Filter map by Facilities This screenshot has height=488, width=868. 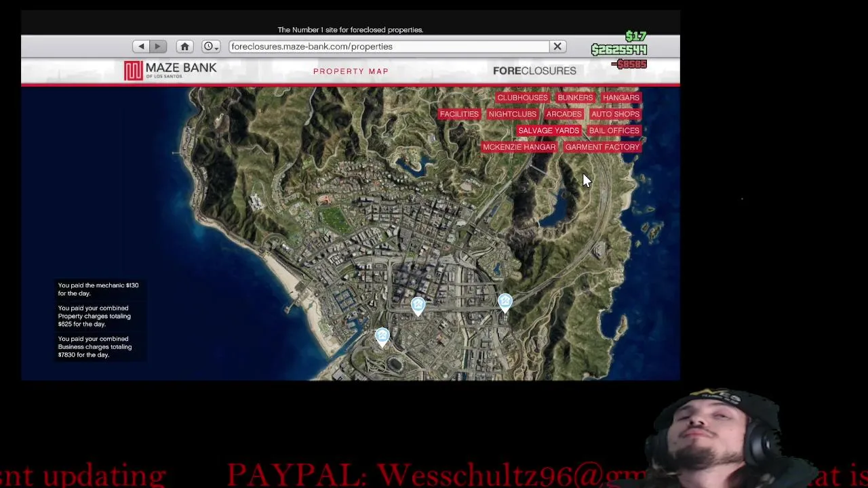click(x=459, y=114)
